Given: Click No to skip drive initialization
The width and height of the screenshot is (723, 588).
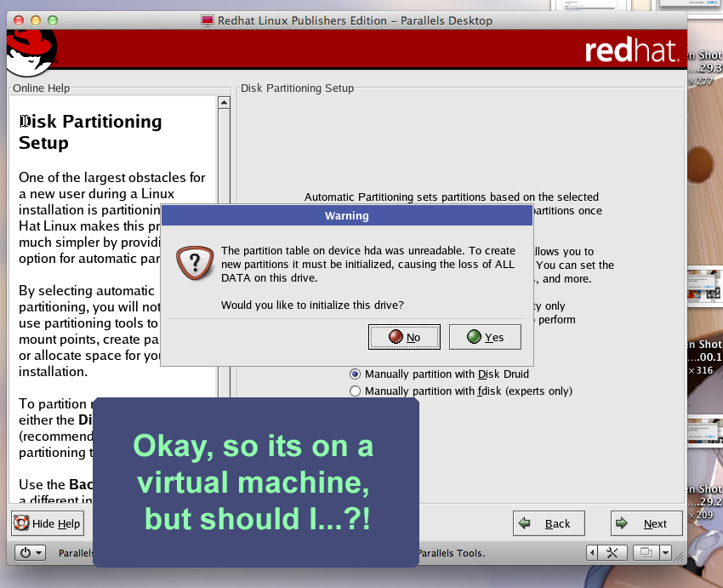Looking at the screenshot, I should click(404, 337).
